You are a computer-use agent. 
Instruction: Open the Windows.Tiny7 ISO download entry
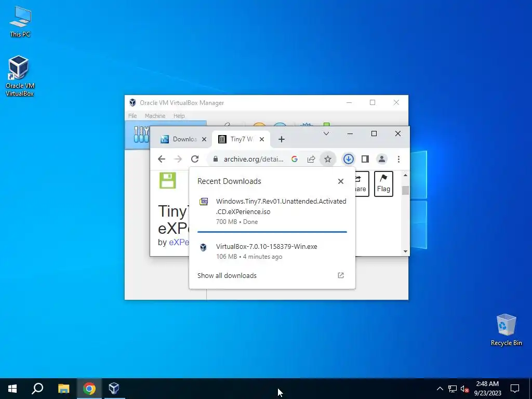(x=272, y=211)
